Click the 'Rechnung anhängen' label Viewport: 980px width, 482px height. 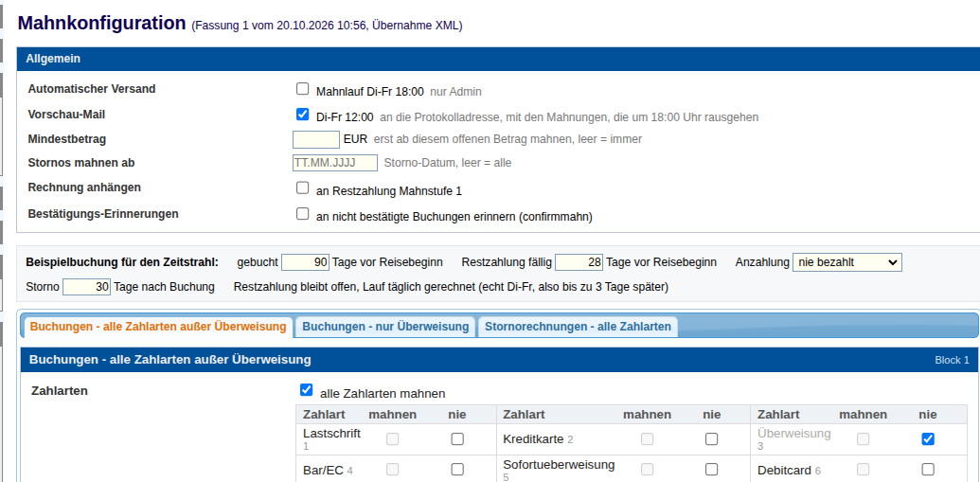click(x=84, y=187)
